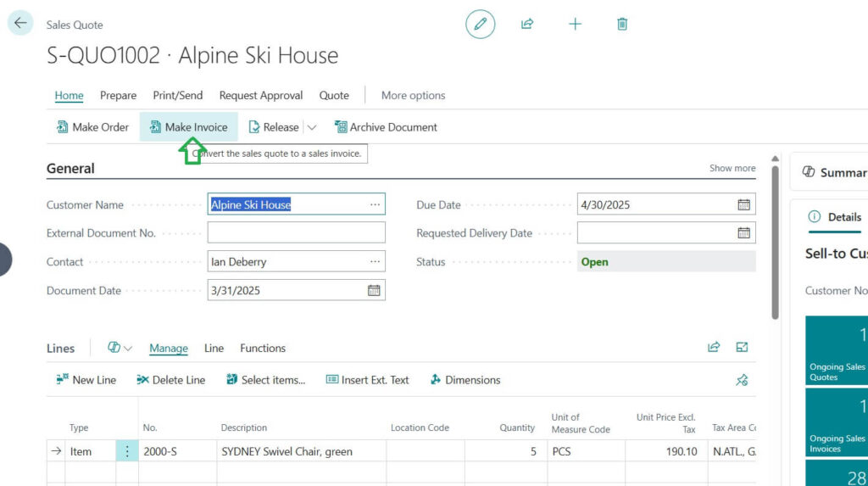
Task: Click the Item type cell
Action: click(90, 451)
